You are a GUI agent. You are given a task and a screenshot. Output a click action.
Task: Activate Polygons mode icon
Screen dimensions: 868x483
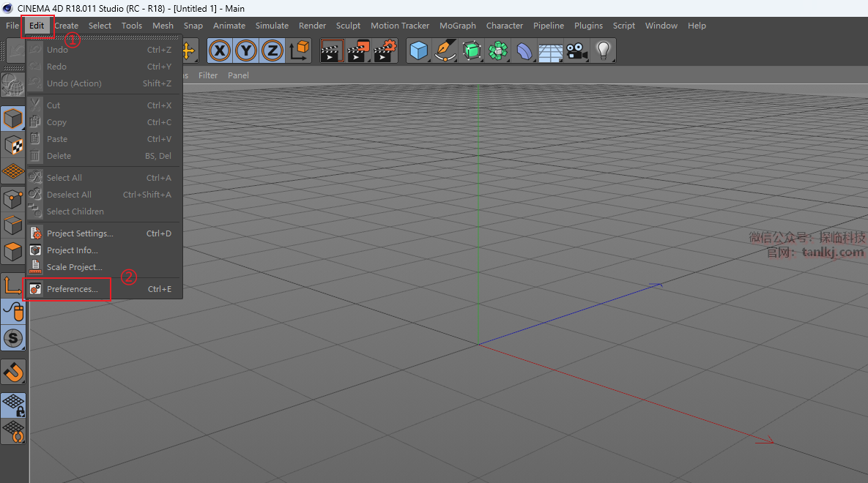pyautogui.click(x=13, y=252)
